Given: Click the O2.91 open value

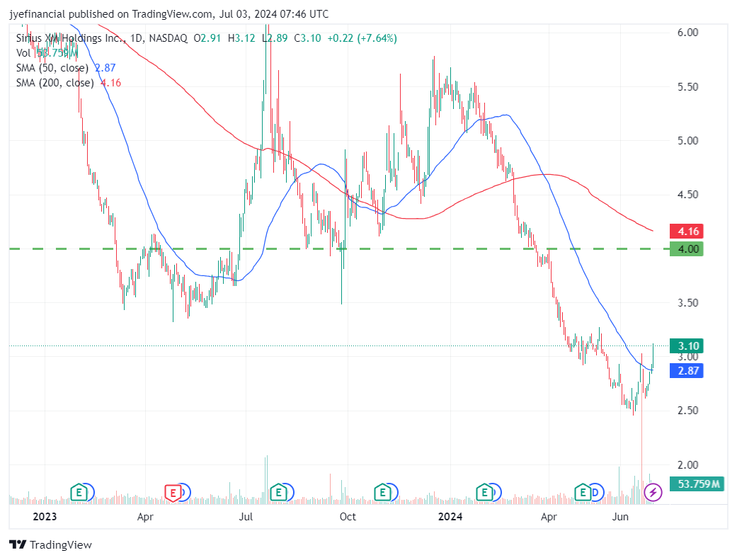Looking at the screenshot, I should tap(207, 38).
